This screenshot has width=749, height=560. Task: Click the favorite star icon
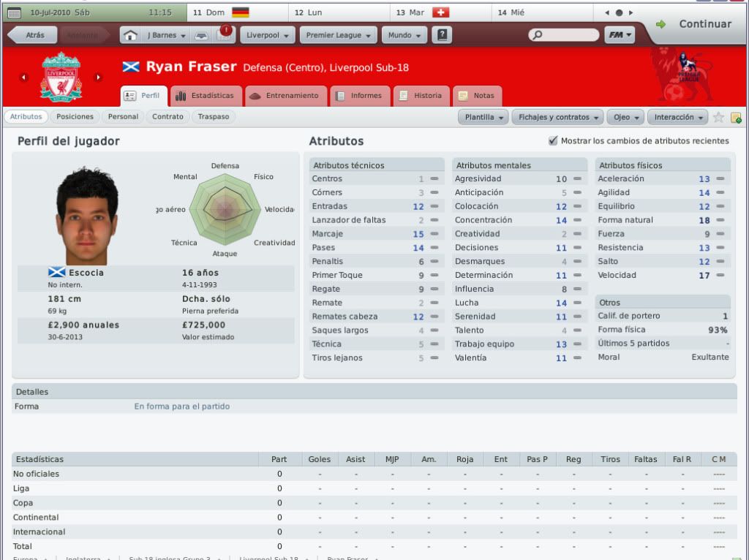[x=718, y=117]
